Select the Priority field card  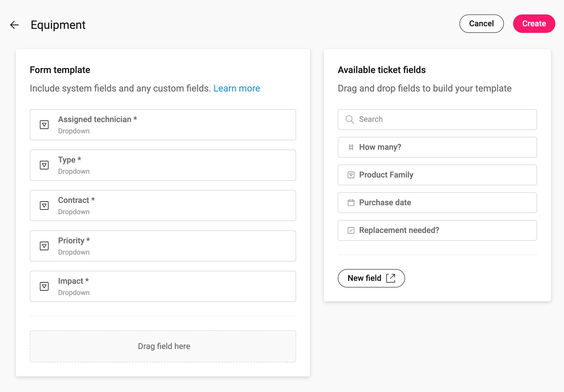click(163, 246)
